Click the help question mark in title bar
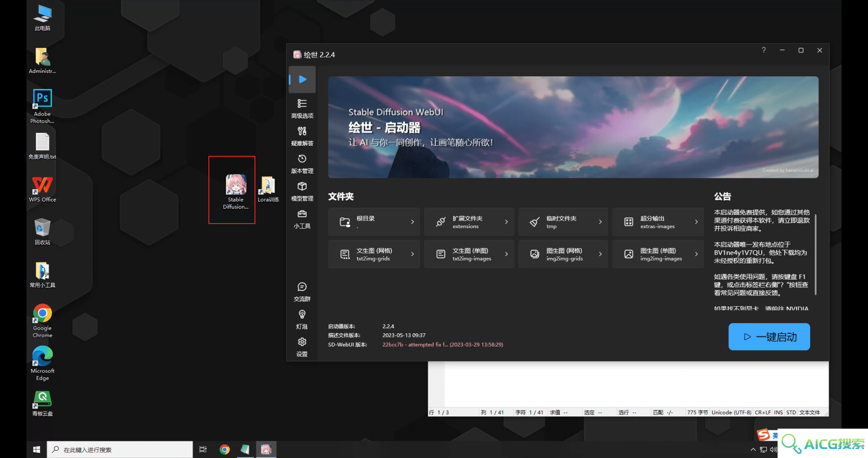The width and height of the screenshot is (868, 458). pyautogui.click(x=764, y=50)
